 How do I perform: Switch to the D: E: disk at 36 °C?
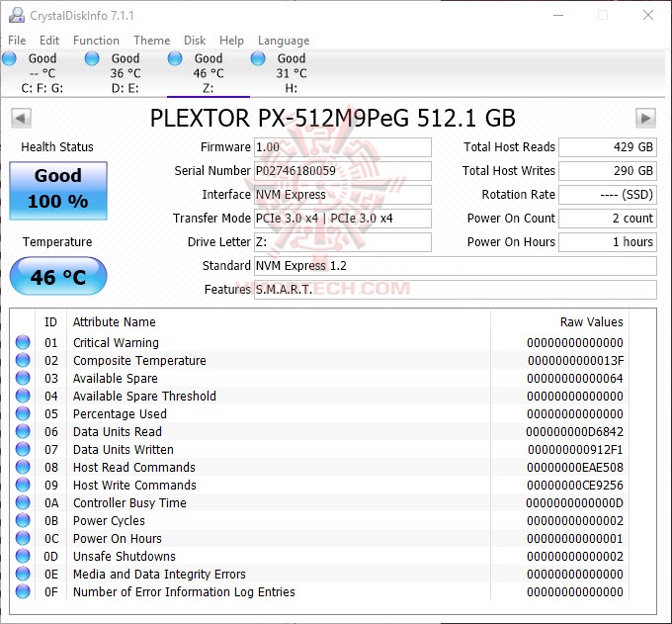pos(126,73)
